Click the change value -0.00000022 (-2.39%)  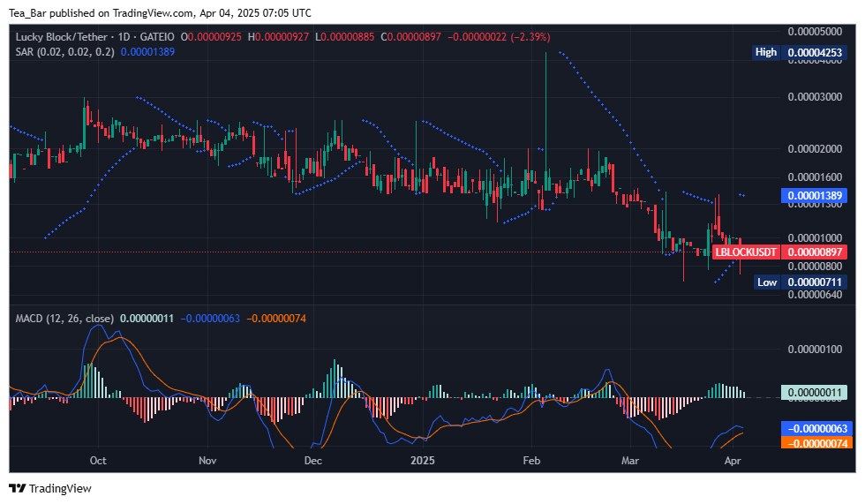click(499, 37)
